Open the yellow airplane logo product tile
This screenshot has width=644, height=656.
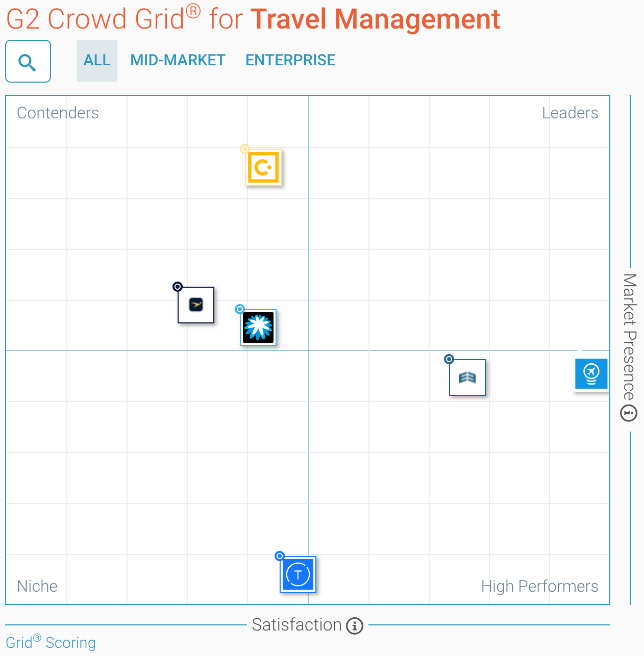196,305
